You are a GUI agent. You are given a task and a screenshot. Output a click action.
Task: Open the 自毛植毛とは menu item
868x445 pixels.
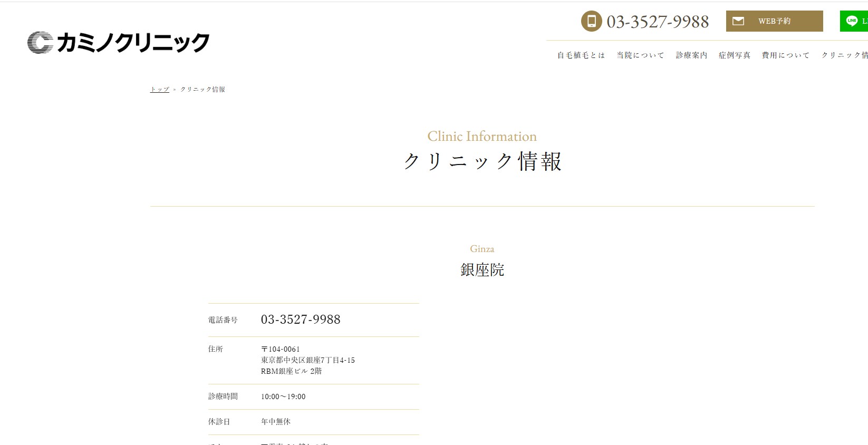[581, 55]
